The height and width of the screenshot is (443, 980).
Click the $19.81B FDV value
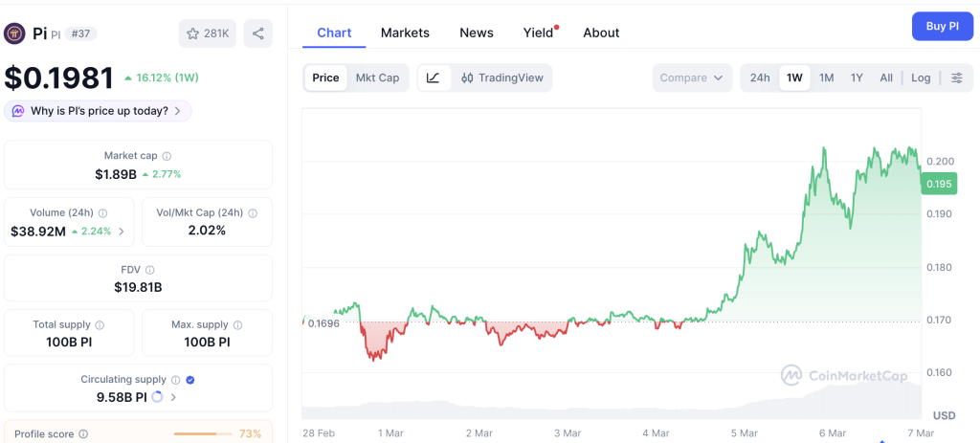click(138, 287)
